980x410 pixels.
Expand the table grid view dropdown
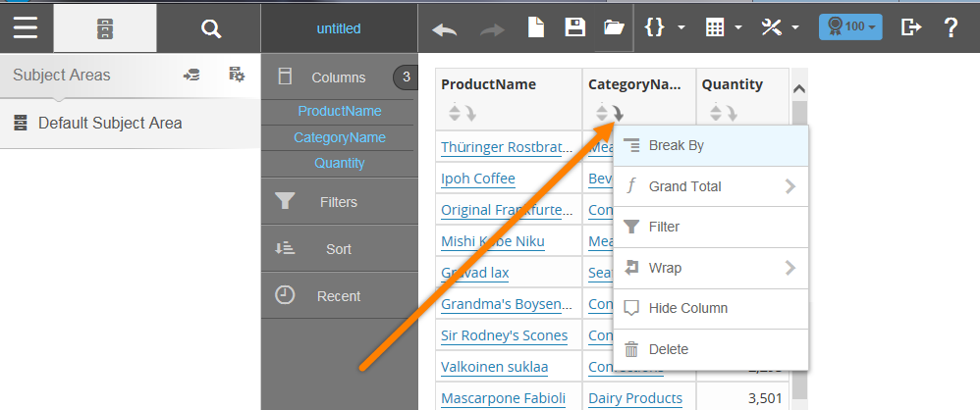724,27
